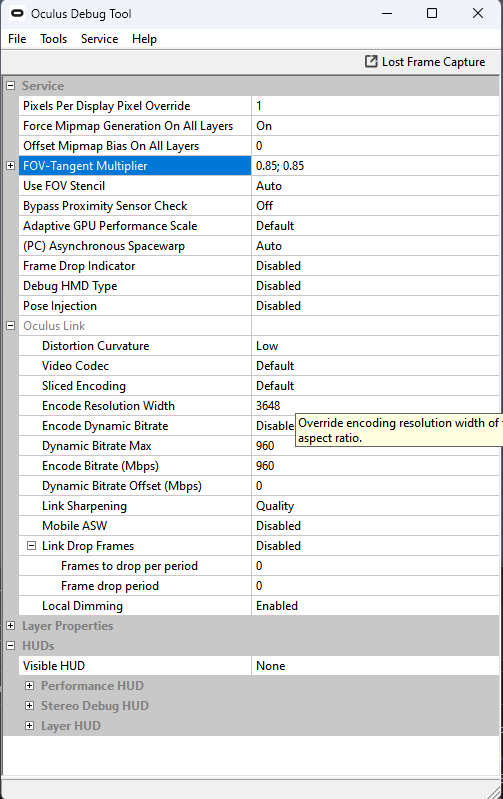Select the Pixels Per Display Pixel Override label
Screen dimensions: 503x799
tap(107, 106)
